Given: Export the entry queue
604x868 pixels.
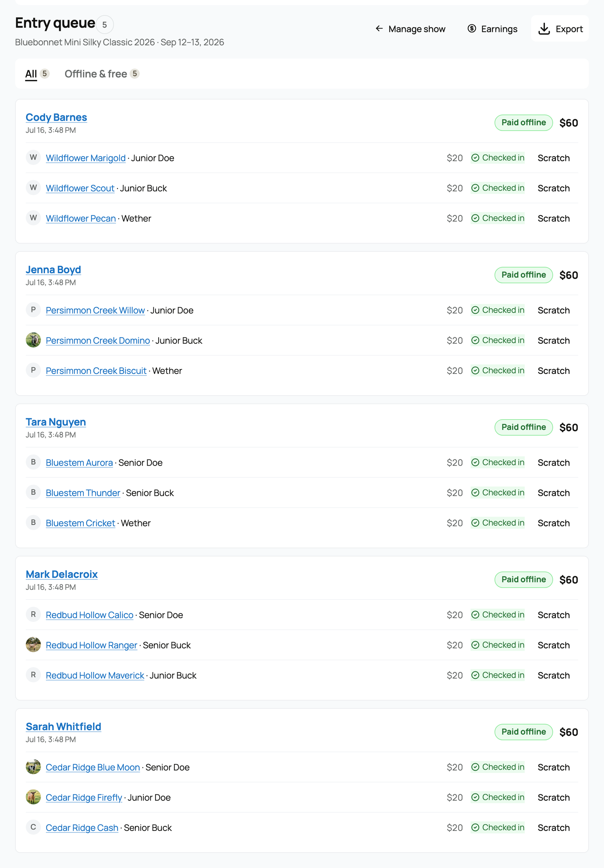Looking at the screenshot, I should point(560,29).
